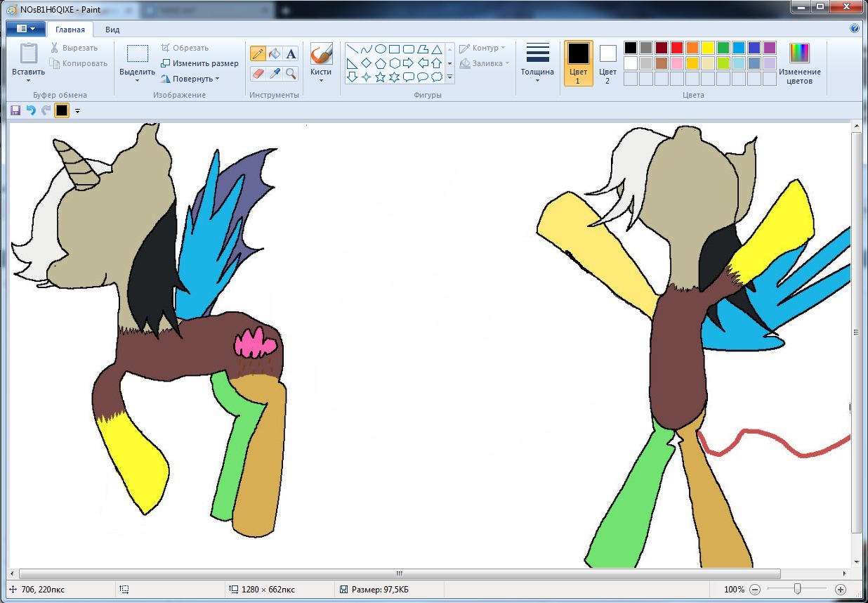Open the Rotate (Повернуть) dropdown
Viewport: 868px width, 603px height.
(190, 79)
